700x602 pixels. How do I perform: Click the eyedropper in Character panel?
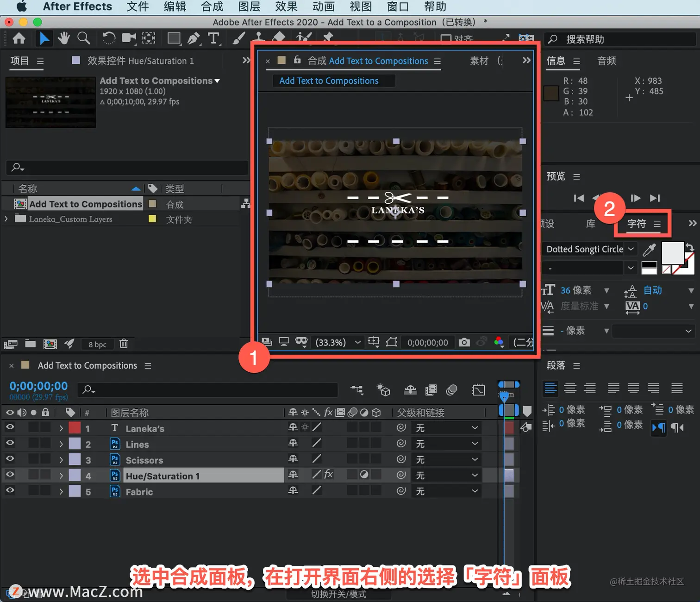[x=650, y=250]
